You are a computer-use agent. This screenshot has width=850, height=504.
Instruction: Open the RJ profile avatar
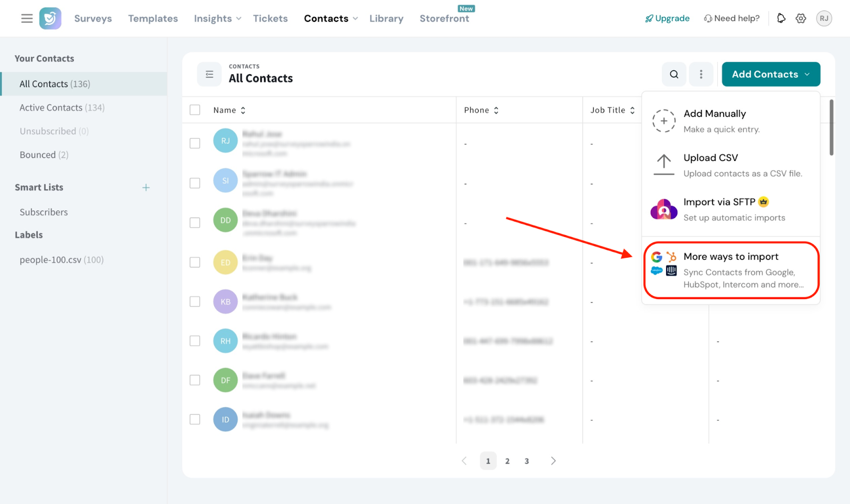(823, 19)
